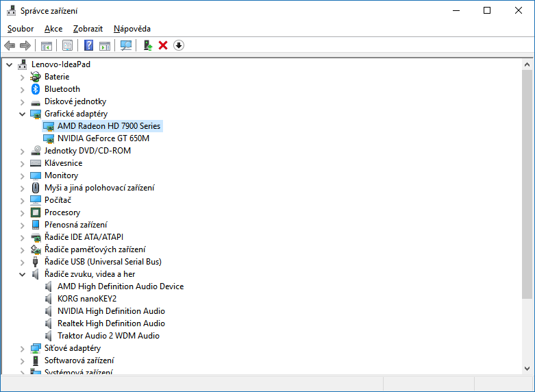Click the vertical scrollbar thumb

coord(527,185)
